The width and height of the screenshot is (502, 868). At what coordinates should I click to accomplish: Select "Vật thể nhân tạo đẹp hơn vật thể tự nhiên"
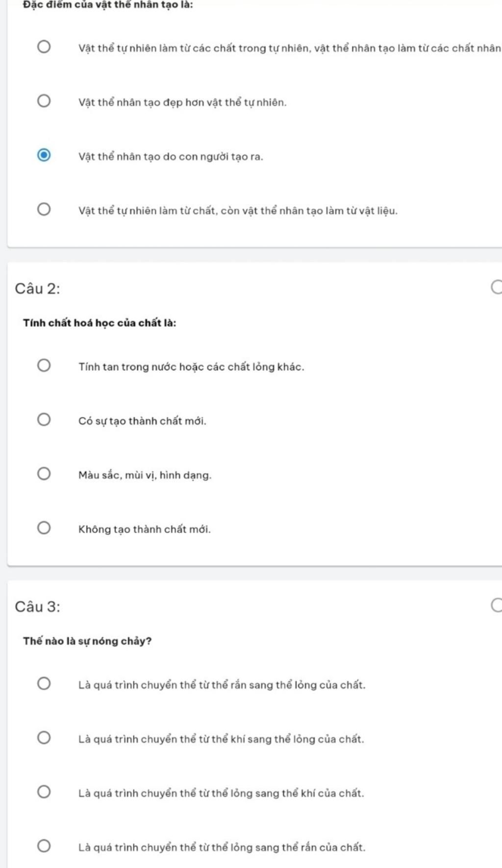tap(44, 101)
